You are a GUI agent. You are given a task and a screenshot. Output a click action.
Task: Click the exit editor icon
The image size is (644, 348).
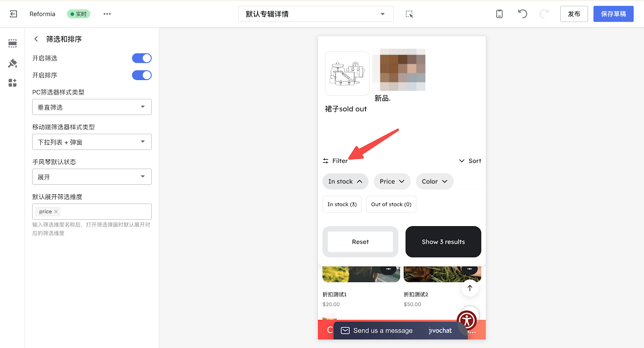tap(13, 14)
